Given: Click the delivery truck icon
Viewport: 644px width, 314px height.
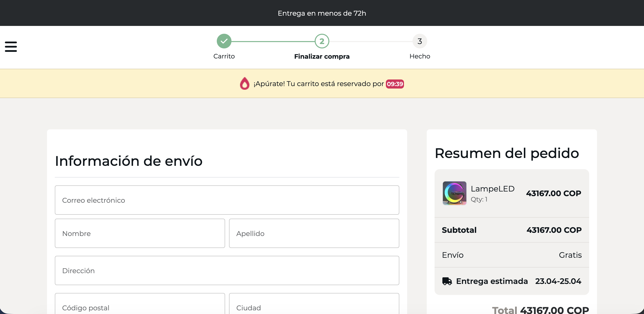Looking at the screenshot, I should (447, 281).
